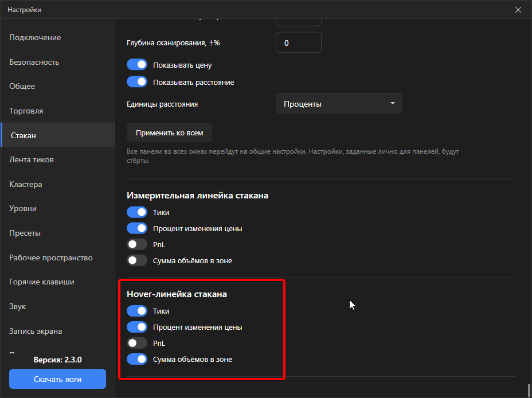Enable 'PnL' under Измерительная линейка стакана
This screenshot has width=532, height=398.
[x=137, y=244]
